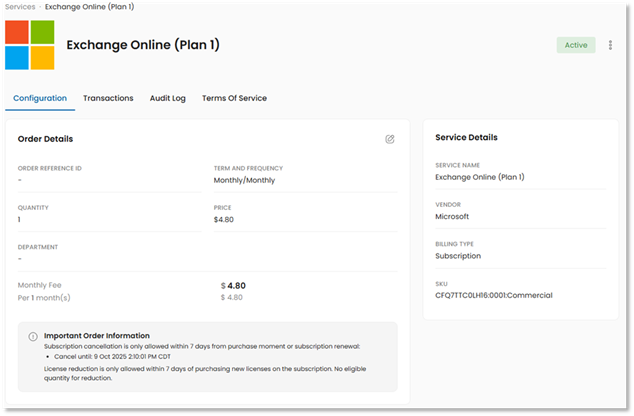Viewport: 634px width, 416px height.
Task: Open the three-dot more options menu
Action: point(610,45)
